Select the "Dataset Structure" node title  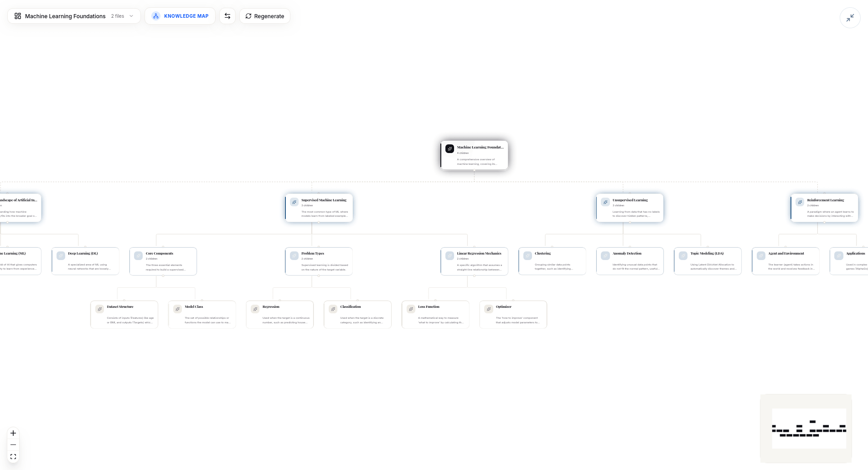point(120,307)
